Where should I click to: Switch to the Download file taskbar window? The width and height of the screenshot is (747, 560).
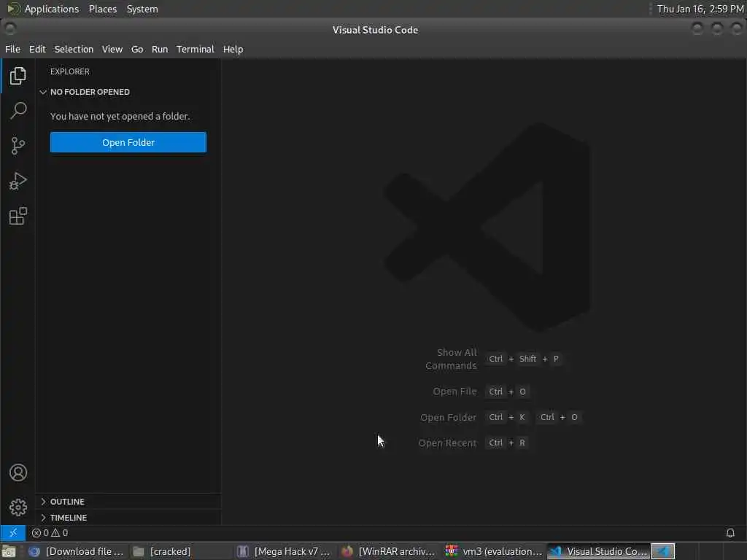[x=76, y=551]
